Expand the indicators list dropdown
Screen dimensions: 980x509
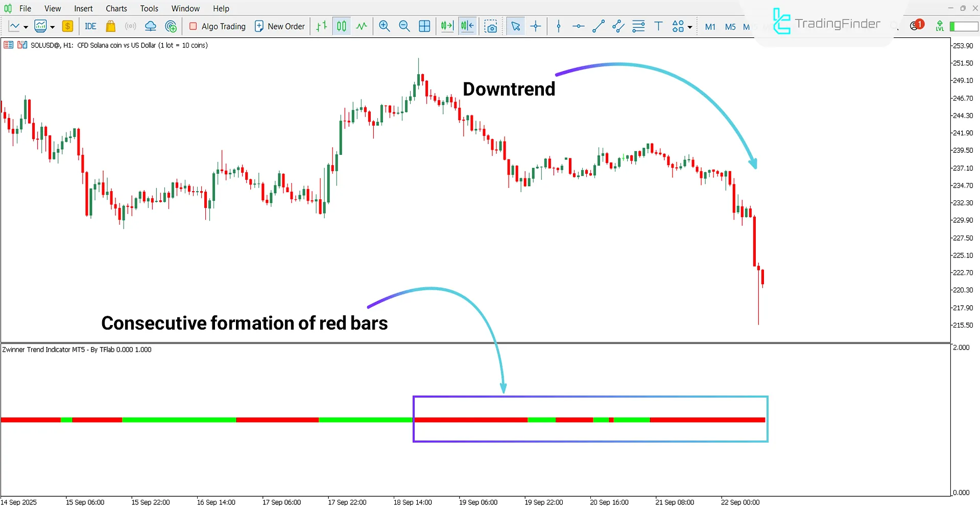[x=52, y=27]
